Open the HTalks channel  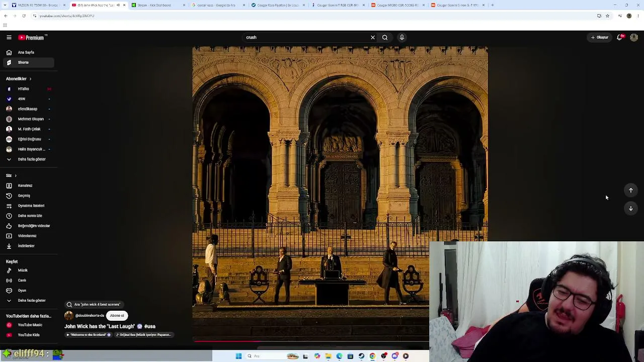pyautogui.click(x=28, y=89)
